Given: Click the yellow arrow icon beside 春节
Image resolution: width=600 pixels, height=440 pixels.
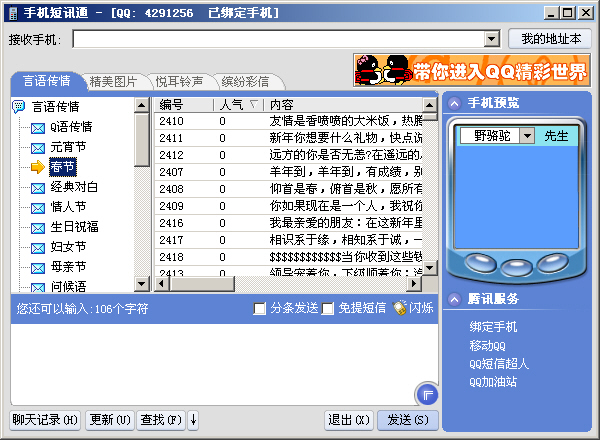Looking at the screenshot, I should 38,167.
